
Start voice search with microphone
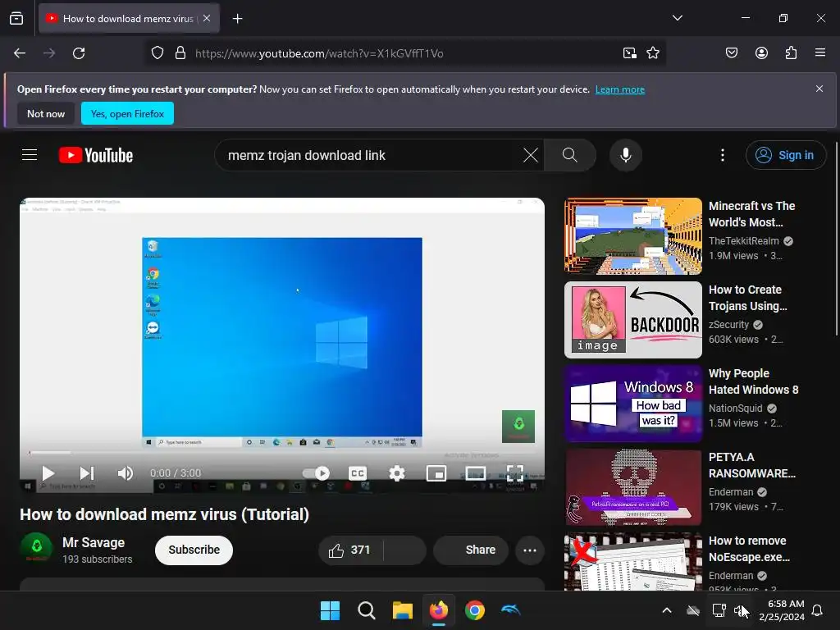pos(625,155)
